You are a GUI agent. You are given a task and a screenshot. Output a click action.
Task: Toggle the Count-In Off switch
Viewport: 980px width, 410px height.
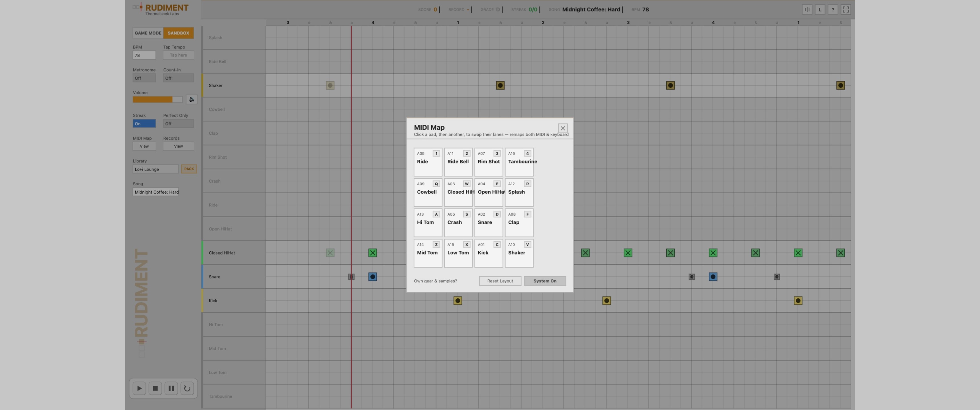[178, 78]
